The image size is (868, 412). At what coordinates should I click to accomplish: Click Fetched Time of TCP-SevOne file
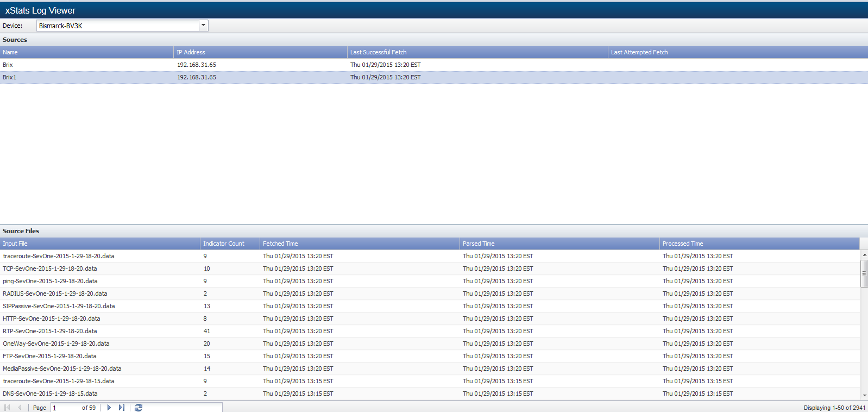click(x=298, y=269)
